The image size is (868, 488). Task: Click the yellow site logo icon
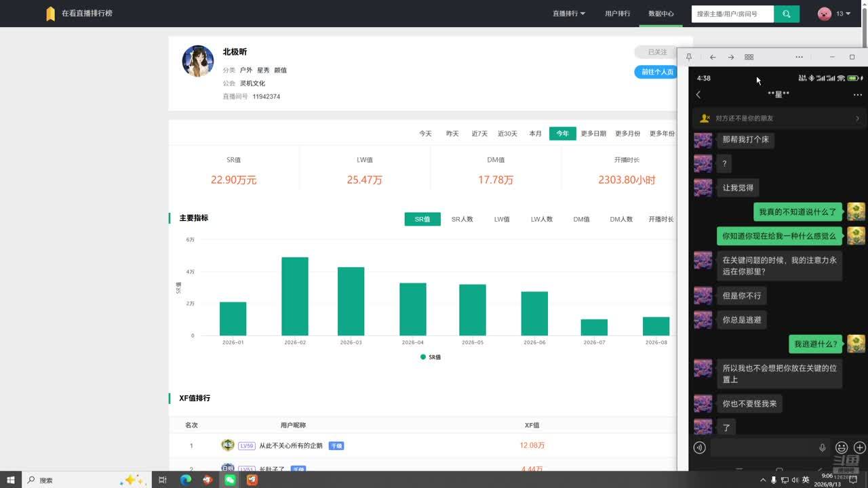(x=50, y=14)
